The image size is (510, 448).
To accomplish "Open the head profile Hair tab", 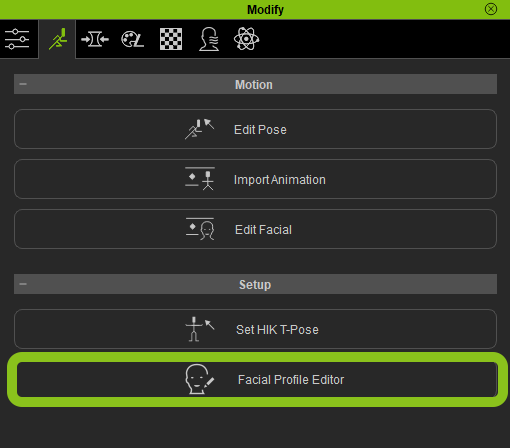I will (209, 39).
